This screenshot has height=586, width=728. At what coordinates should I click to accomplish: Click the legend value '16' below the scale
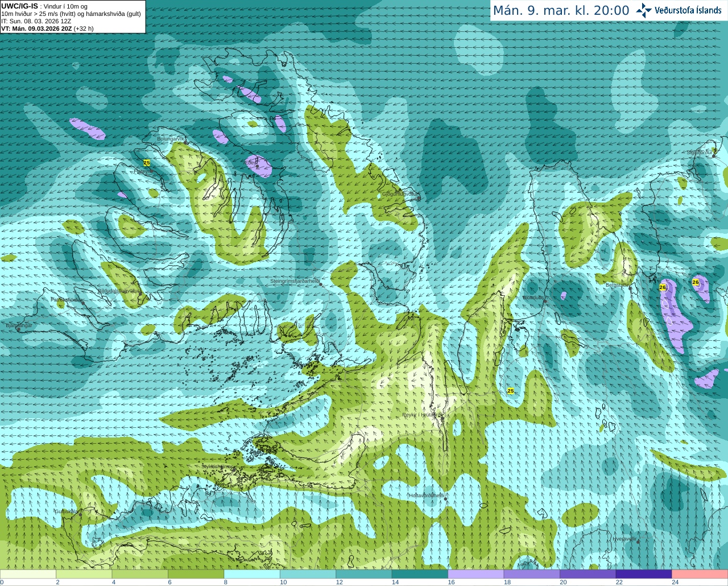(x=451, y=582)
